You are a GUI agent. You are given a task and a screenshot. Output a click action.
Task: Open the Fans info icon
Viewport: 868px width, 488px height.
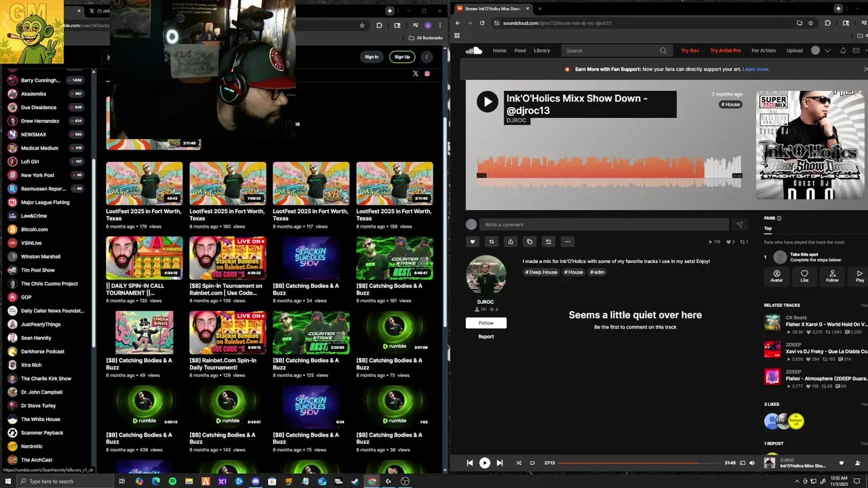click(778, 218)
